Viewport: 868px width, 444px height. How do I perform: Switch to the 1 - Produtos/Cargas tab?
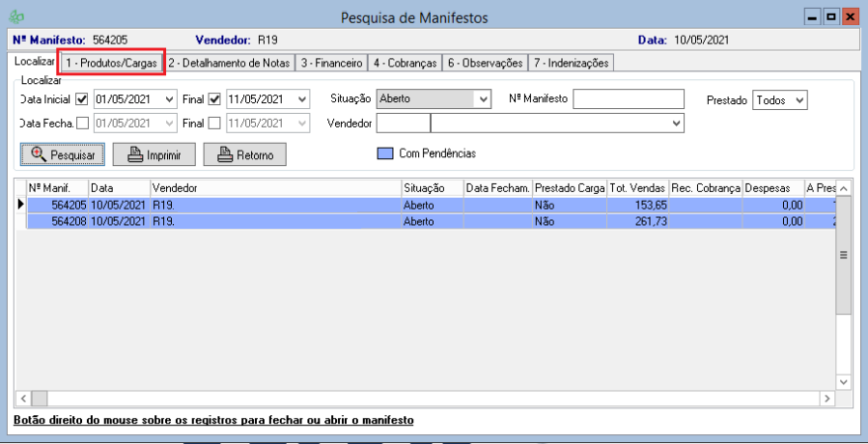click(111, 63)
